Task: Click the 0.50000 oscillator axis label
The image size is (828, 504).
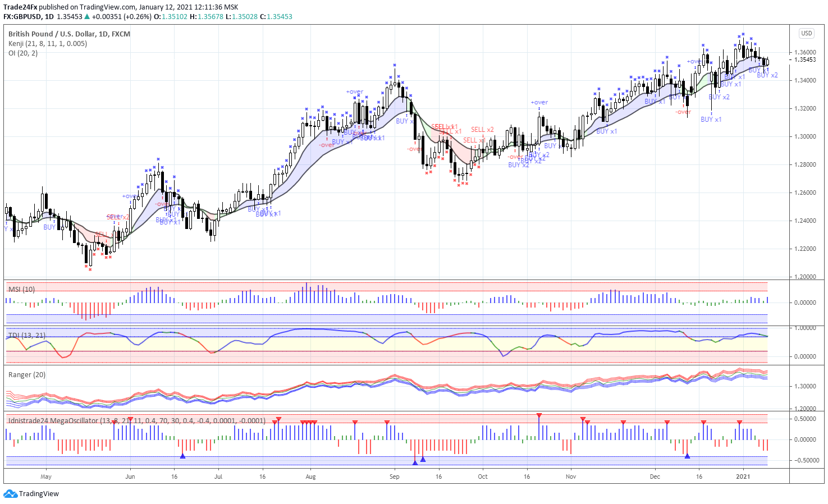Action: click(x=805, y=419)
